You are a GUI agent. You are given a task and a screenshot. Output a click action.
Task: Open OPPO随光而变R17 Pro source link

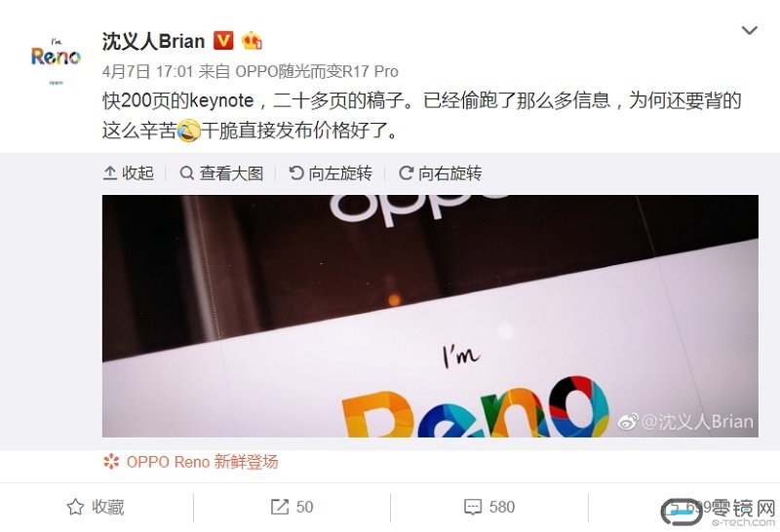316,71
